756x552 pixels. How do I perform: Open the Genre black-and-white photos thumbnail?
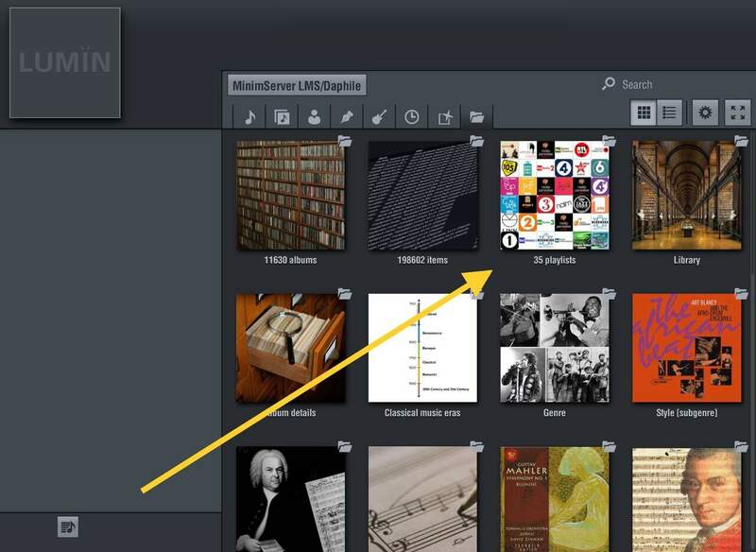click(555, 348)
